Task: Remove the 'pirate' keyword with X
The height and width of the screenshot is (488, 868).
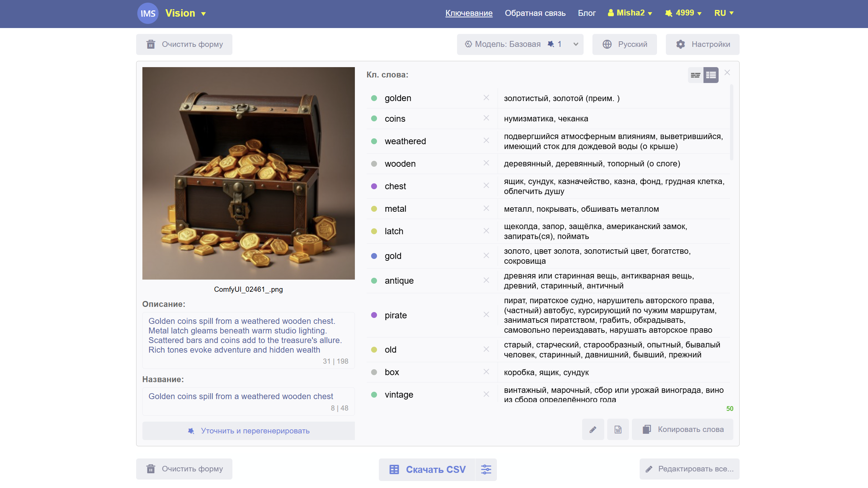Action: click(486, 315)
